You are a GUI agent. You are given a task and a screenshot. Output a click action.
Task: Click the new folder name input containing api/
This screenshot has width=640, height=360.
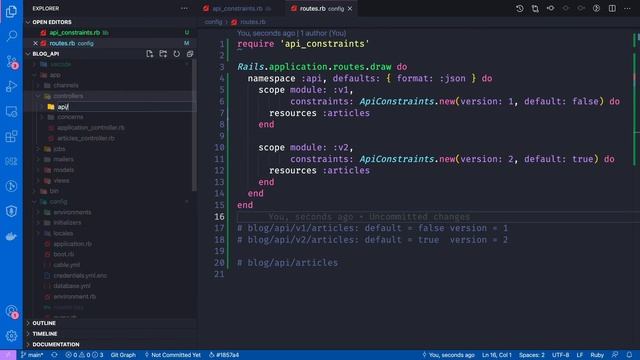(x=126, y=107)
